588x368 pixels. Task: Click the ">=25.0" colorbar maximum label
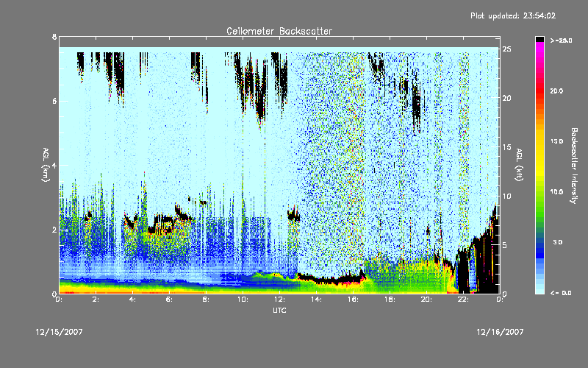coord(561,40)
